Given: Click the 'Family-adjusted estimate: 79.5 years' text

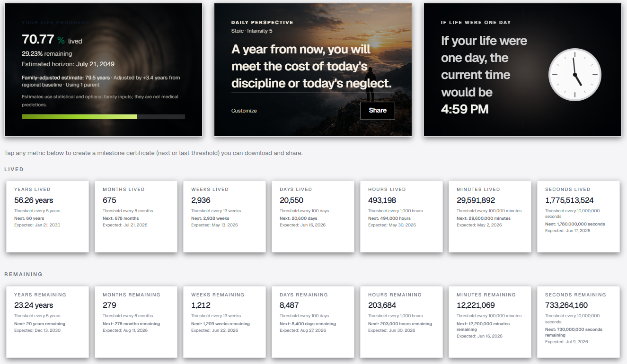Looking at the screenshot, I should click(66, 78).
